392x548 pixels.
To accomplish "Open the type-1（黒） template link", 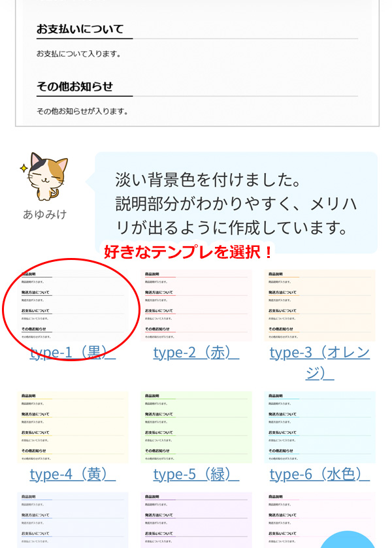I will [73, 353].
